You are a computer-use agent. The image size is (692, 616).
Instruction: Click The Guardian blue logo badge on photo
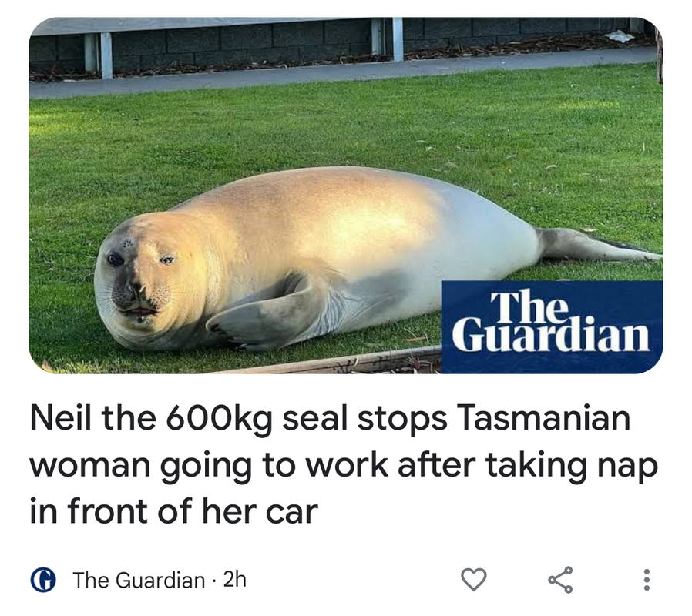click(552, 326)
